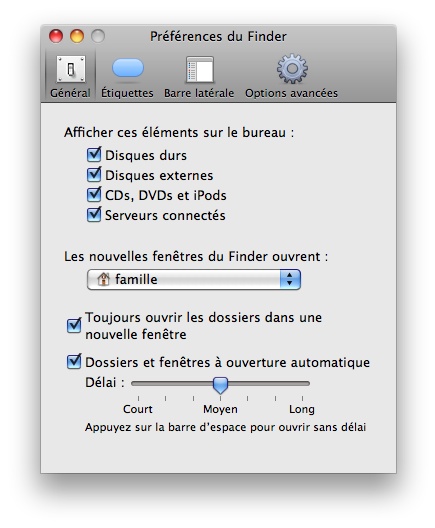
Task: Click the red close window button
Action: (x=56, y=36)
